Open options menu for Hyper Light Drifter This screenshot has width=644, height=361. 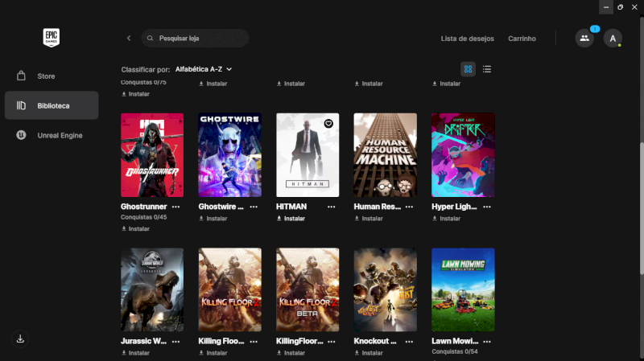487,207
